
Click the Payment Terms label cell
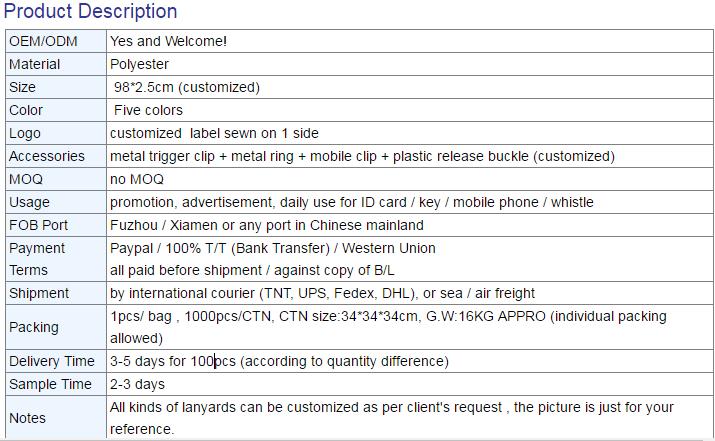[56, 259]
